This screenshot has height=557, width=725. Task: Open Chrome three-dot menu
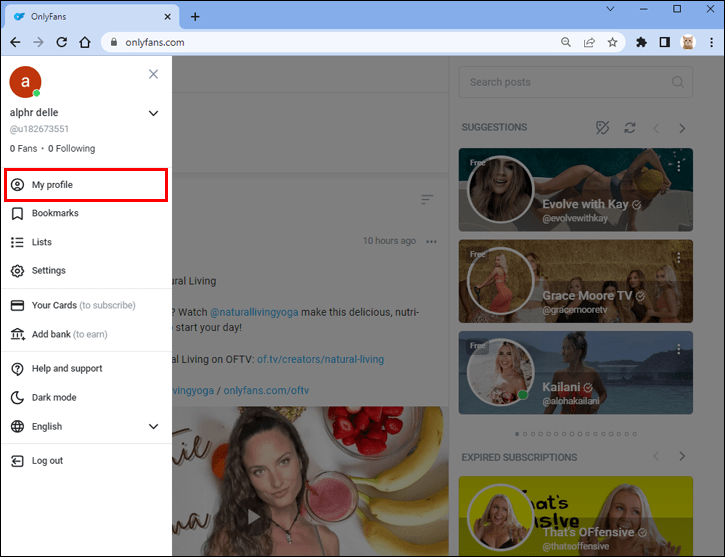pyautogui.click(x=711, y=43)
